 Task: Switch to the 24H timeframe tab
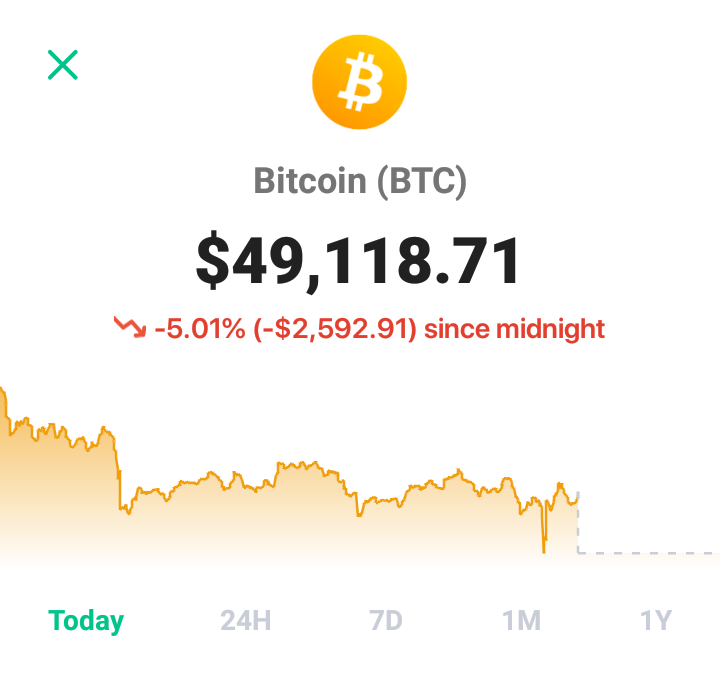[246, 621]
